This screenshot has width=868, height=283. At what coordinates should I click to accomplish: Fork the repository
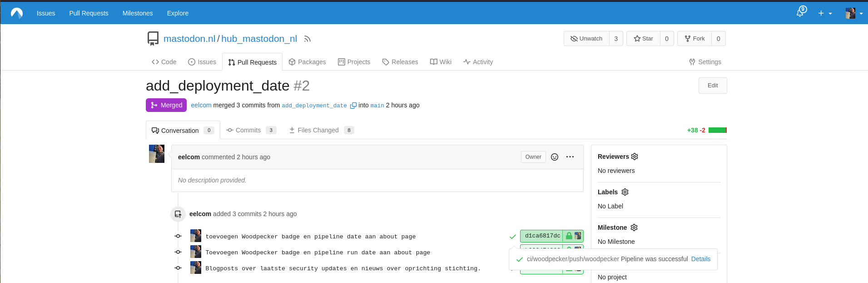tap(694, 39)
